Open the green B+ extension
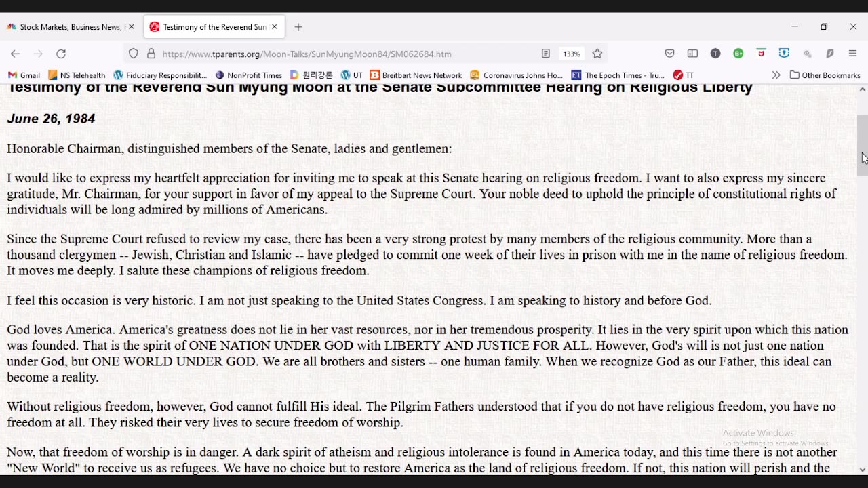 point(738,54)
